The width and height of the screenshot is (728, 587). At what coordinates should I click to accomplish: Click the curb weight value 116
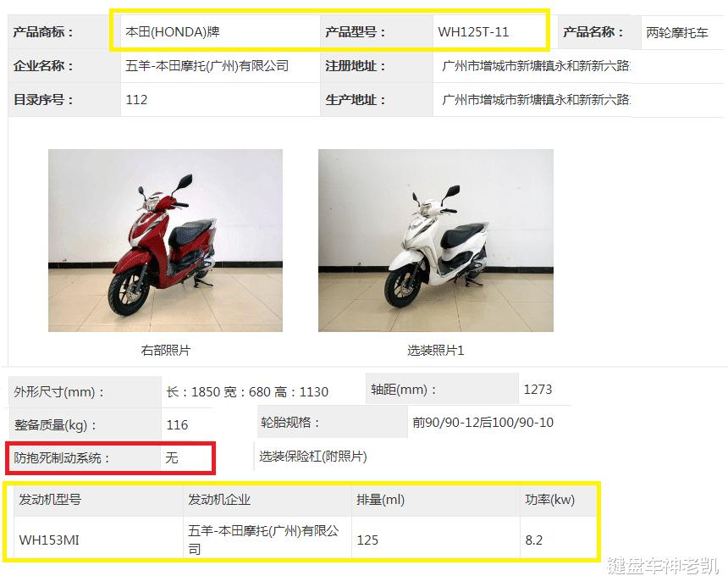(x=177, y=425)
